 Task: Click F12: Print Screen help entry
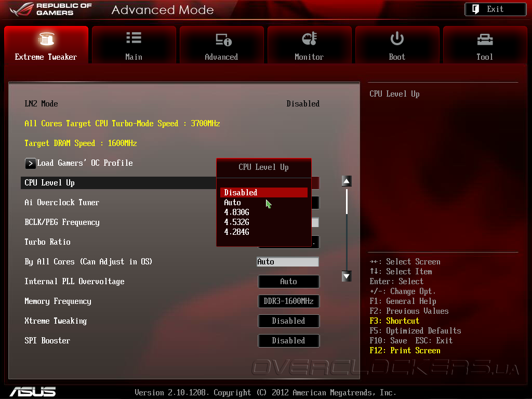coord(405,351)
